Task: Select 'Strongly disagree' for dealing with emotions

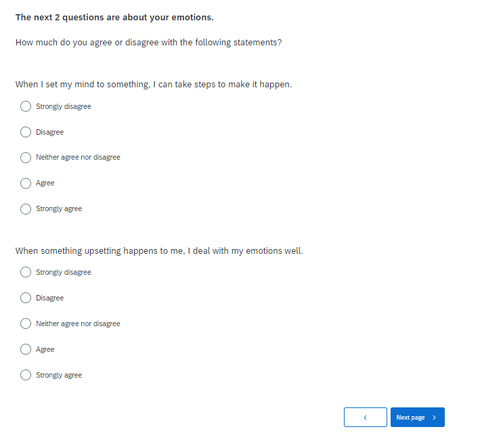Action: (26, 272)
